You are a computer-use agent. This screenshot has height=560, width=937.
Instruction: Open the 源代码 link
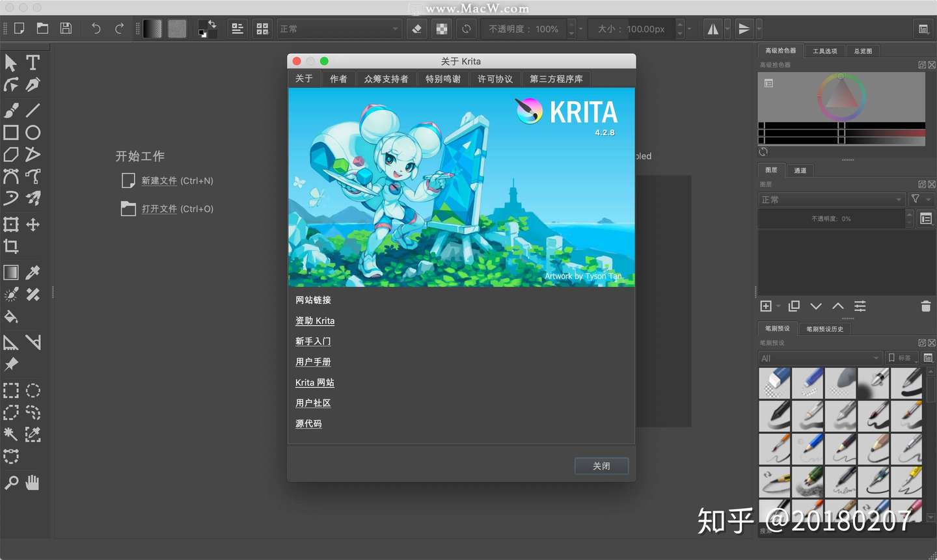click(x=308, y=423)
